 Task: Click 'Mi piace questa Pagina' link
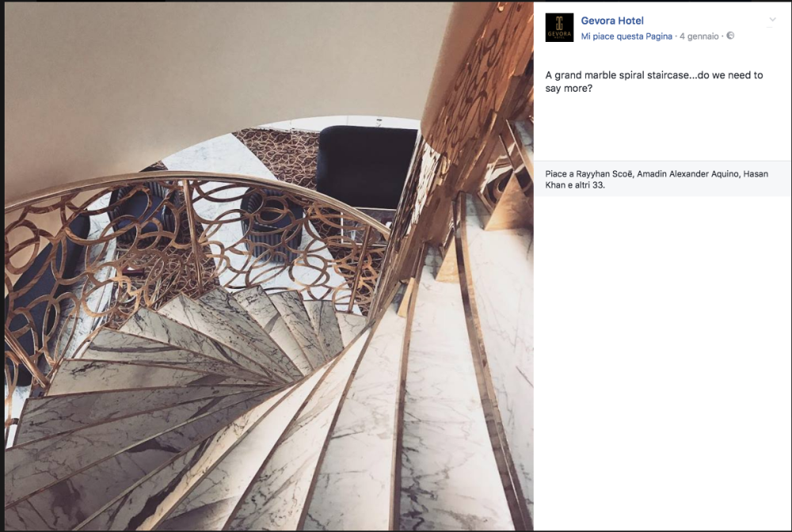pyautogui.click(x=626, y=36)
